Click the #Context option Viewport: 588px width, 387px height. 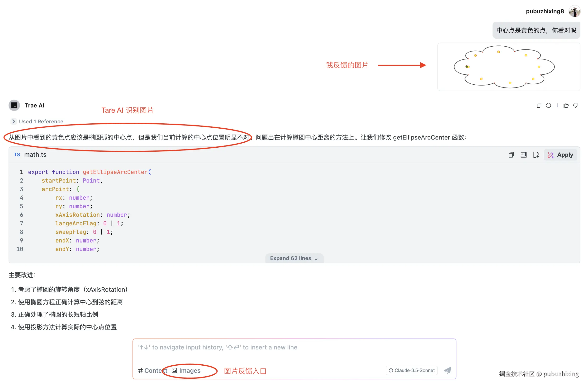152,370
